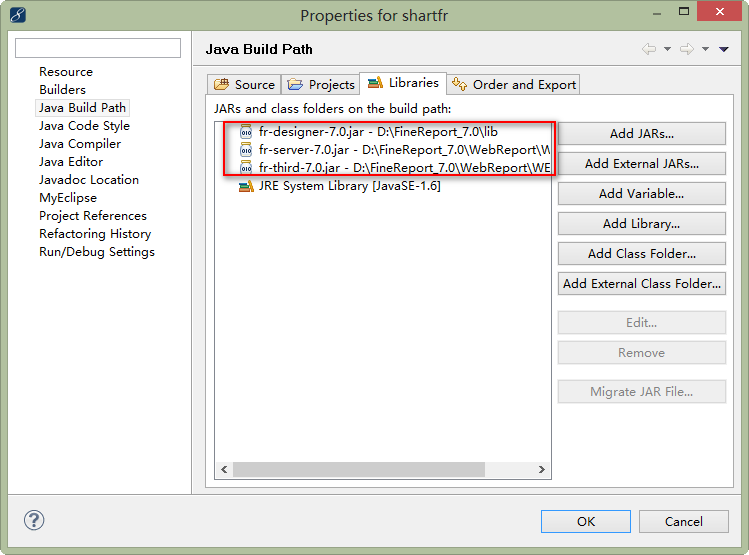This screenshot has width=749, height=555.
Task: Select Builders in the properties tree
Action: tap(63, 90)
